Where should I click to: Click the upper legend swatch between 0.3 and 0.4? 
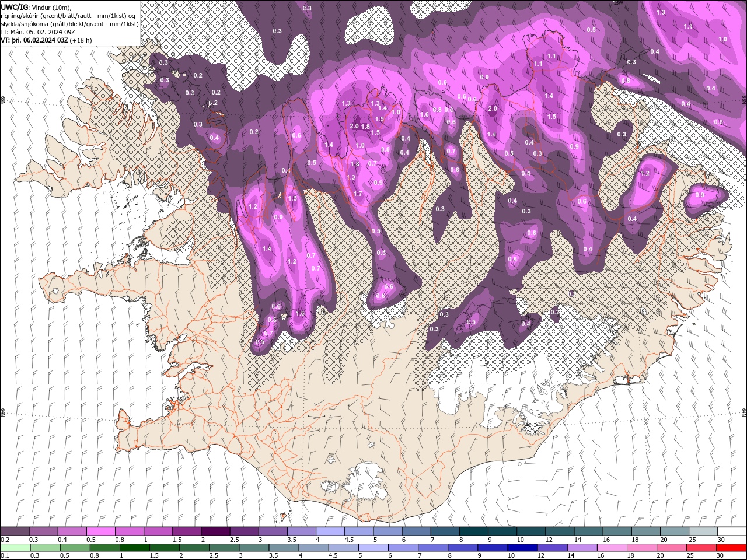(43, 531)
